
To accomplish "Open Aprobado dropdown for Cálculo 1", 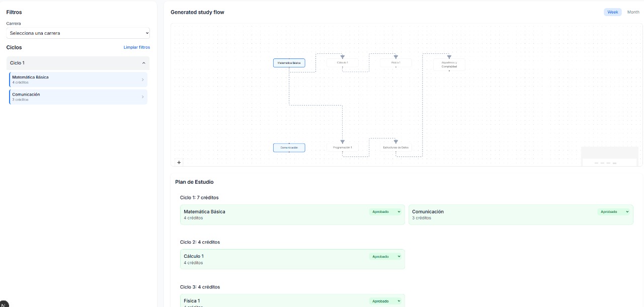I will point(385,256).
